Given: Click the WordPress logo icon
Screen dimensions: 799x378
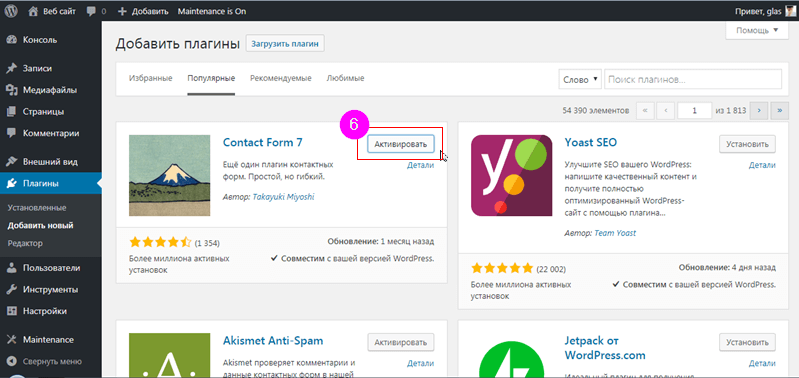Looking at the screenshot, I should click(12, 11).
